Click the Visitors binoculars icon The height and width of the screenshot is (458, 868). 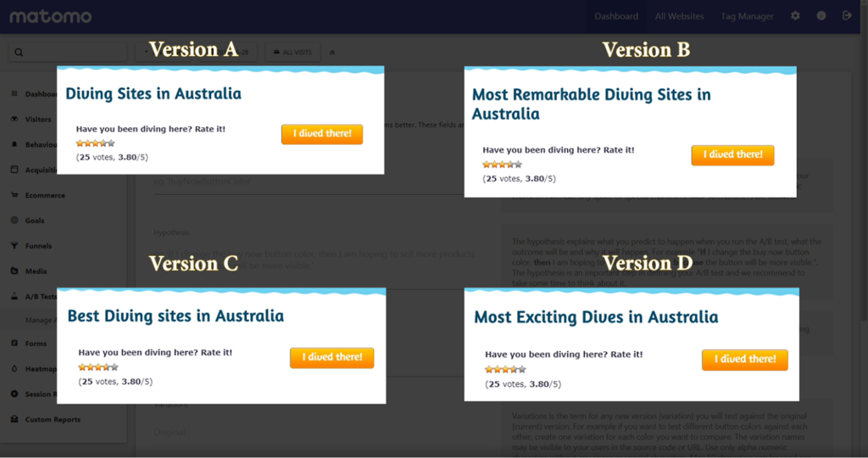pyautogui.click(x=14, y=119)
